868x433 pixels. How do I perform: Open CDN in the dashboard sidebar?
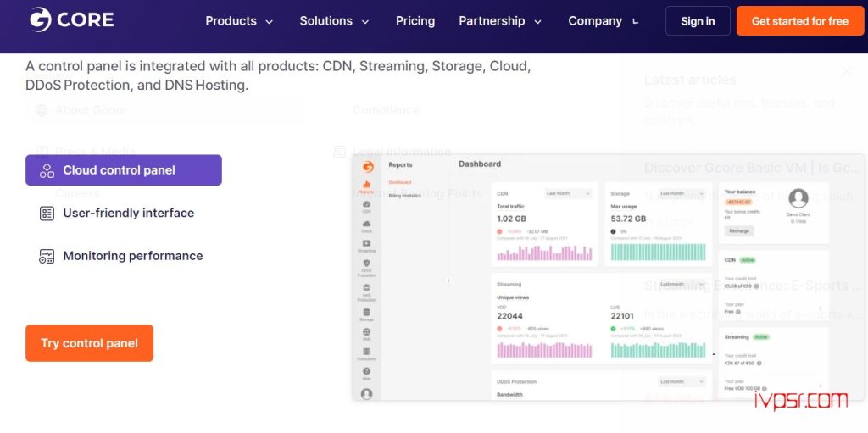[x=366, y=207]
